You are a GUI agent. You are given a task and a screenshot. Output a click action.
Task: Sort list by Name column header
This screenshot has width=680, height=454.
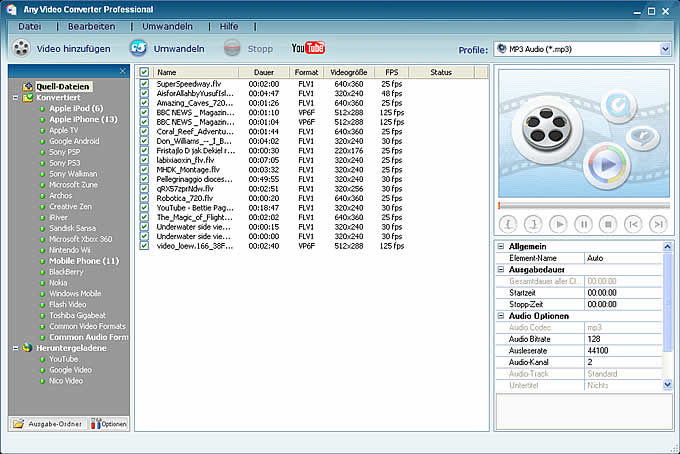195,72
